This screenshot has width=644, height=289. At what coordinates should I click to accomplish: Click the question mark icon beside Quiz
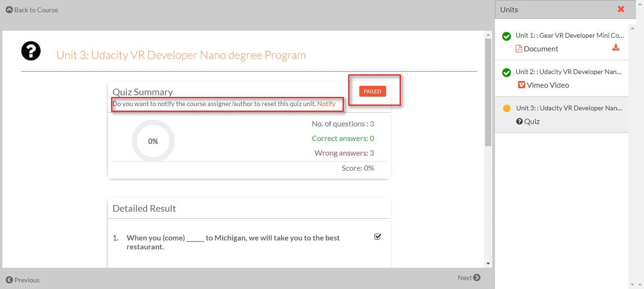[x=520, y=121]
